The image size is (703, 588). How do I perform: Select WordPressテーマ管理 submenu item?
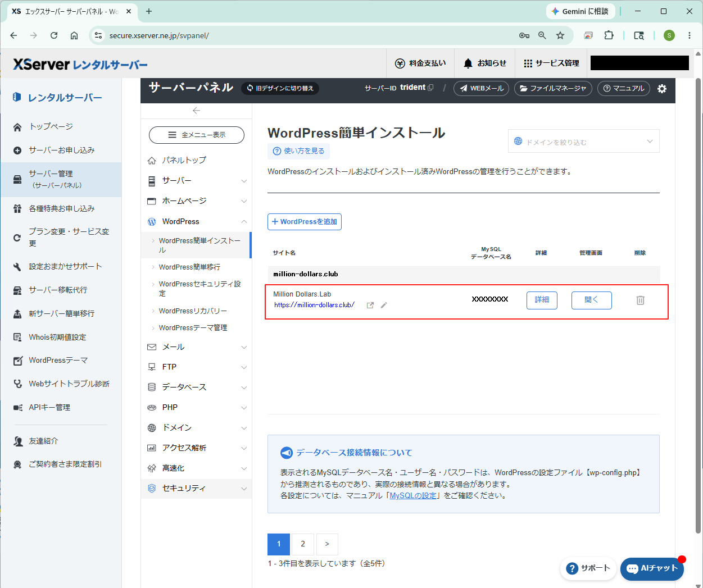[x=193, y=327]
